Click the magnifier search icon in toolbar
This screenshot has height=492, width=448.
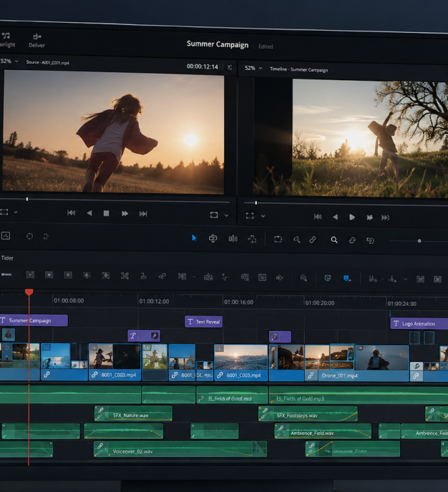pos(334,240)
